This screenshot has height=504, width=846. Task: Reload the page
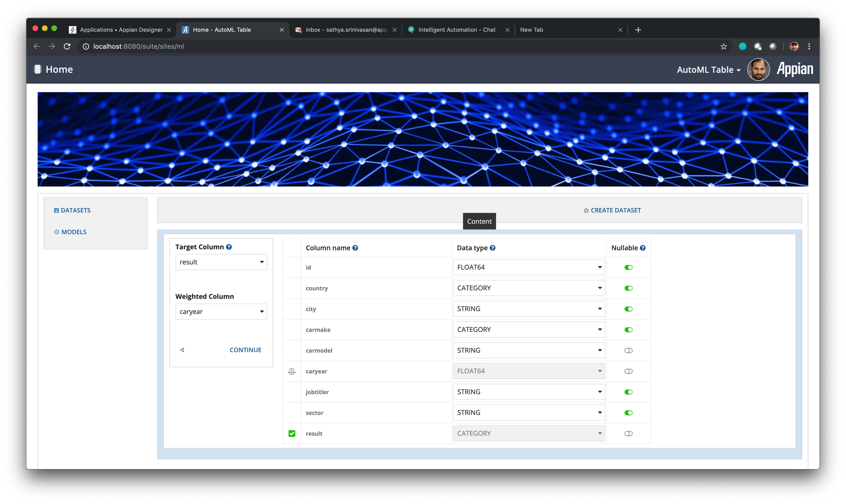coord(67,46)
